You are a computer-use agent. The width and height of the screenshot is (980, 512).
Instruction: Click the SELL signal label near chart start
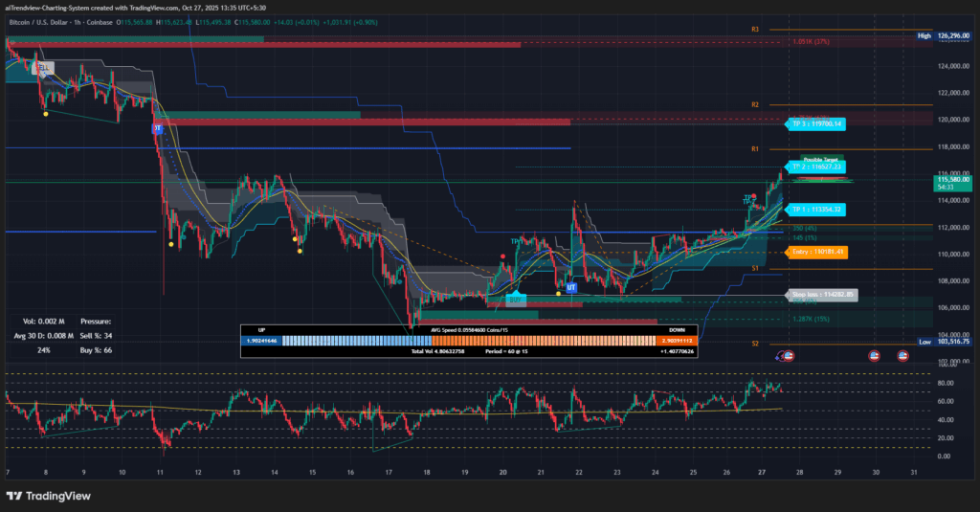42,68
